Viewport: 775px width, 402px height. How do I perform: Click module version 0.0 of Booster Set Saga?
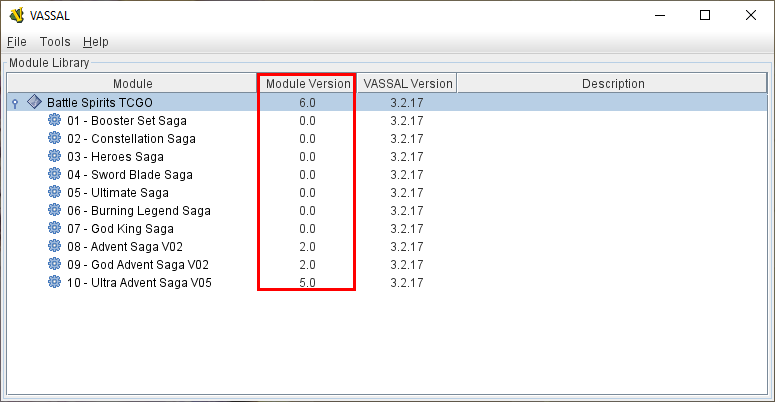pos(307,121)
